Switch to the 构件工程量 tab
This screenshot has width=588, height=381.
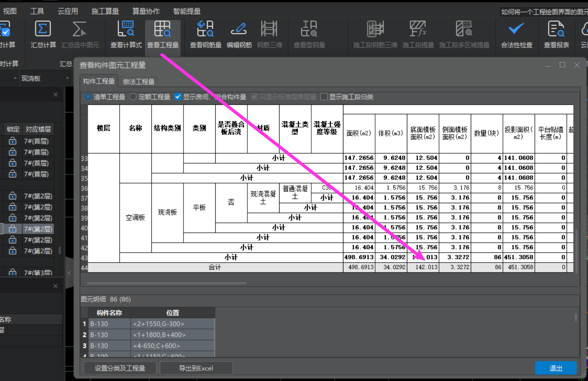click(99, 81)
